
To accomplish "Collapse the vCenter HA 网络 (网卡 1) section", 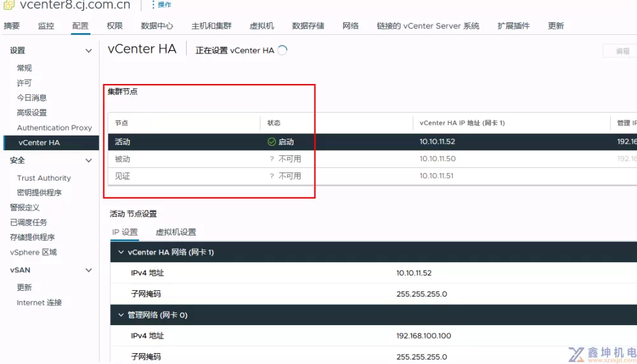I will coord(120,253).
